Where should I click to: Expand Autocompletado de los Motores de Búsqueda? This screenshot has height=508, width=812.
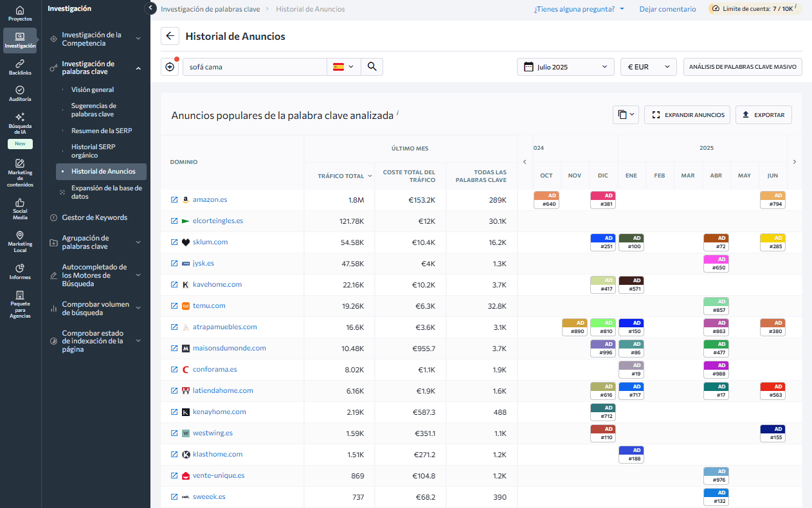[138, 275]
